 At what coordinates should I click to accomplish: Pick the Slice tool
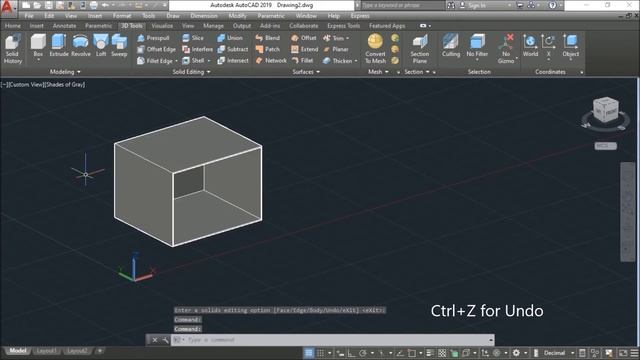(x=193, y=38)
